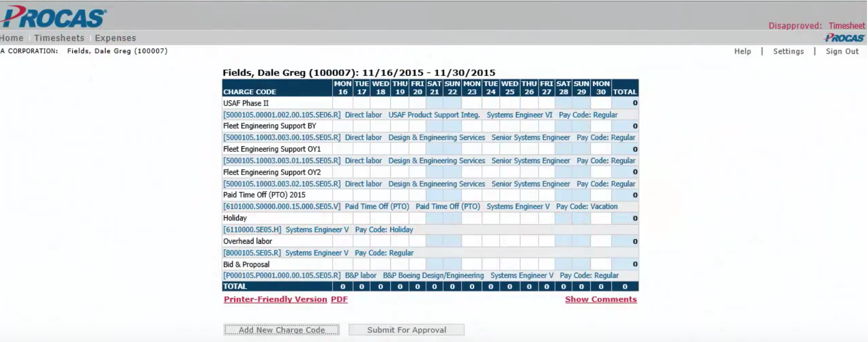Click Fleet Engineering Support OY1 Wednesday 18 cell
868x342 pixels.
pos(380,149)
